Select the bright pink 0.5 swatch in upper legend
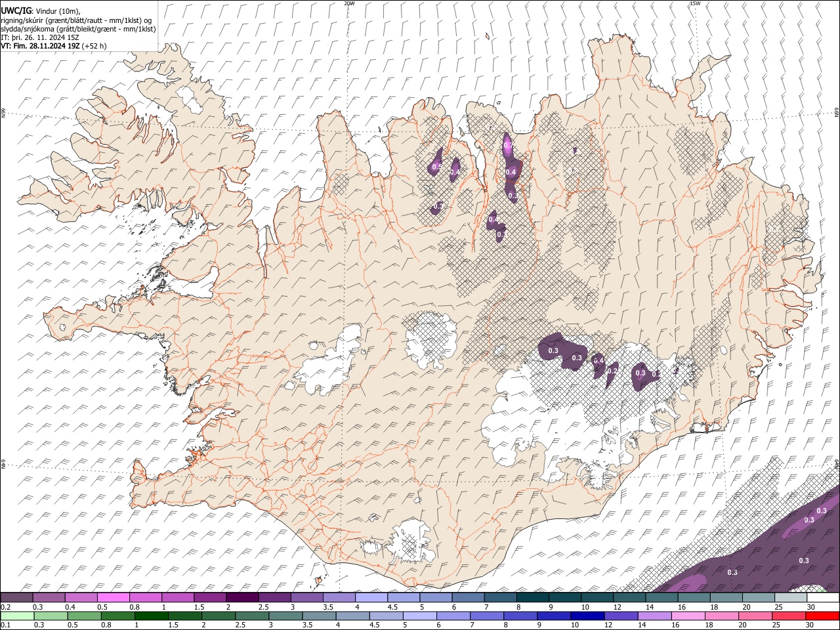This screenshot has width=840, height=630. click(113, 598)
